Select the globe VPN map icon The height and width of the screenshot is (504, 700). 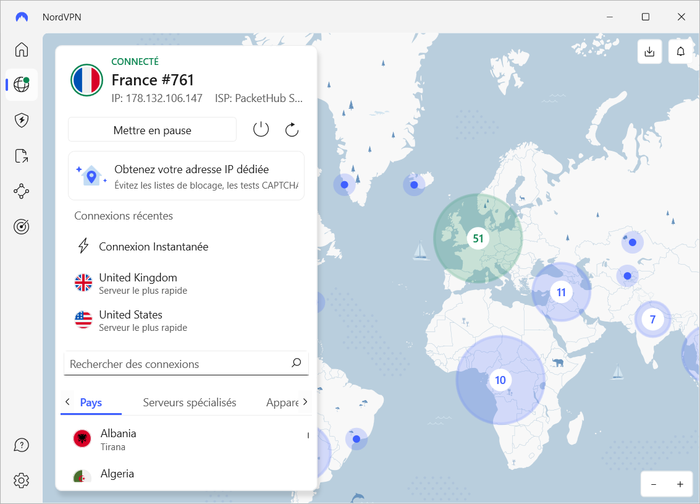[21, 84]
